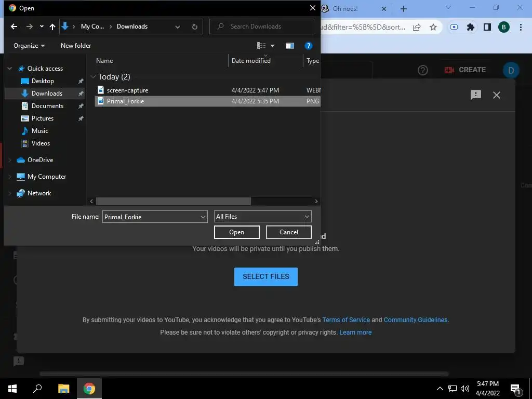
Task: Open the Organize menu
Action: [x=29, y=46]
